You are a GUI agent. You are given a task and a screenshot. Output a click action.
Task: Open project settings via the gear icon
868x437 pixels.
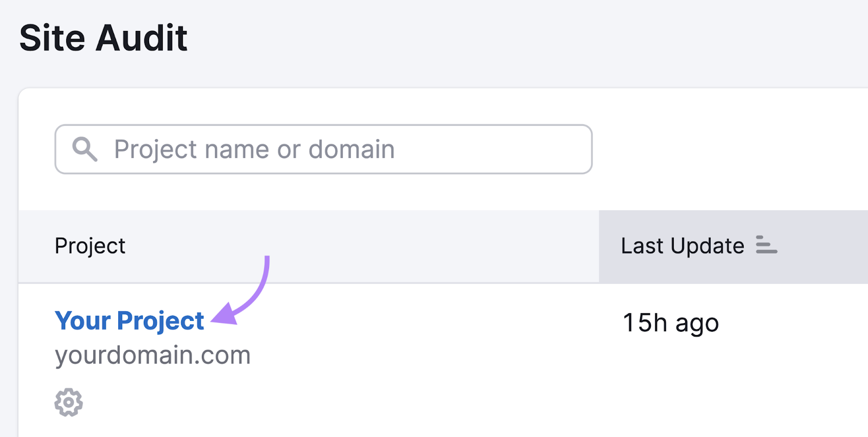coord(69,402)
